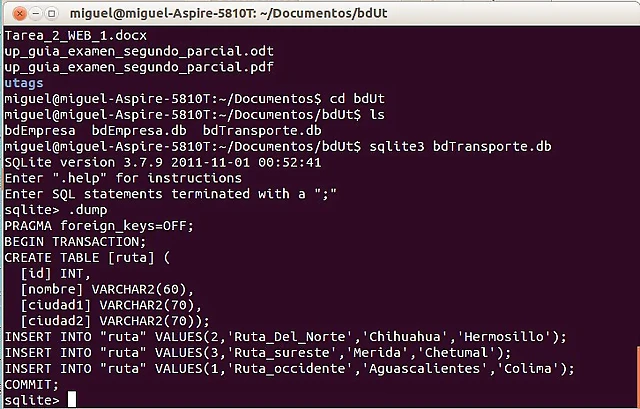
Task: Click the terminal window title text
Action: 229,13
